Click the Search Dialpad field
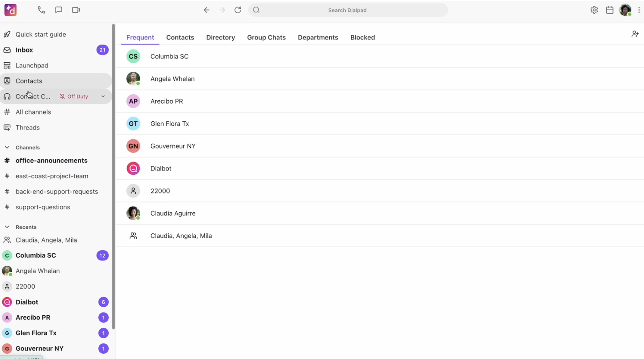Screen dimensions: 644x359 [x=347, y=10]
